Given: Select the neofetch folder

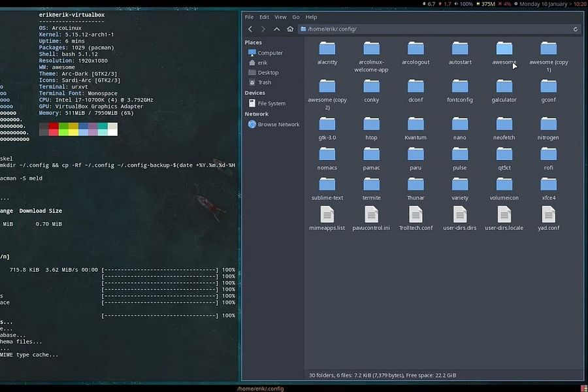Looking at the screenshot, I should 504,127.
